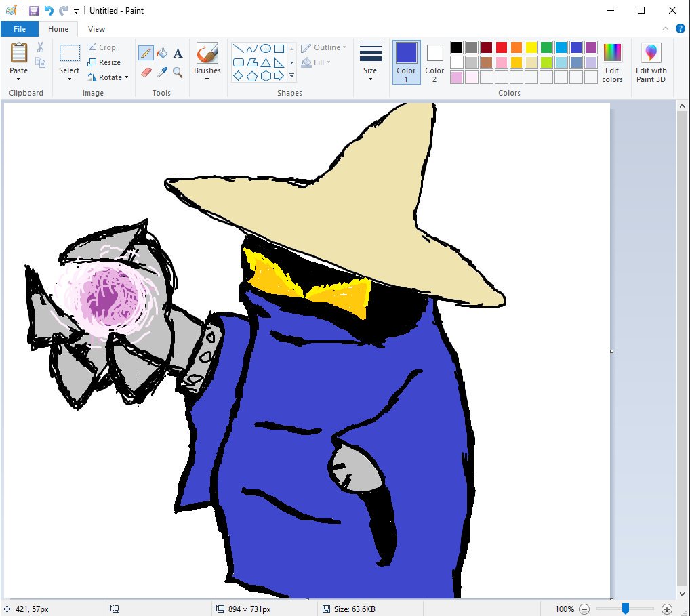This screenshot has width=690, height=616.
Task: Click the Cut scissors icon
Action: tap(40, 47)
